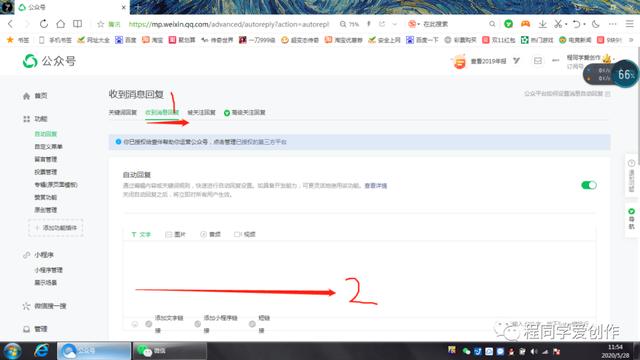The image size is (640, 360).
Task: Open 自定义菜单 in the sidebar
Action: pyautogui.click(x=49, y=147)
